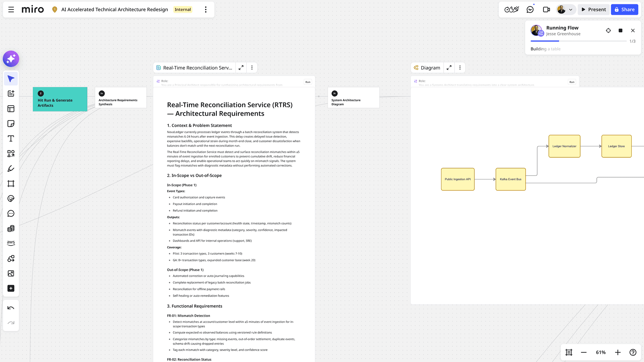The width and height of the screenshot is (644, 362).
Task: Select the Pen drawing tool
Action: tap(11, 169)
